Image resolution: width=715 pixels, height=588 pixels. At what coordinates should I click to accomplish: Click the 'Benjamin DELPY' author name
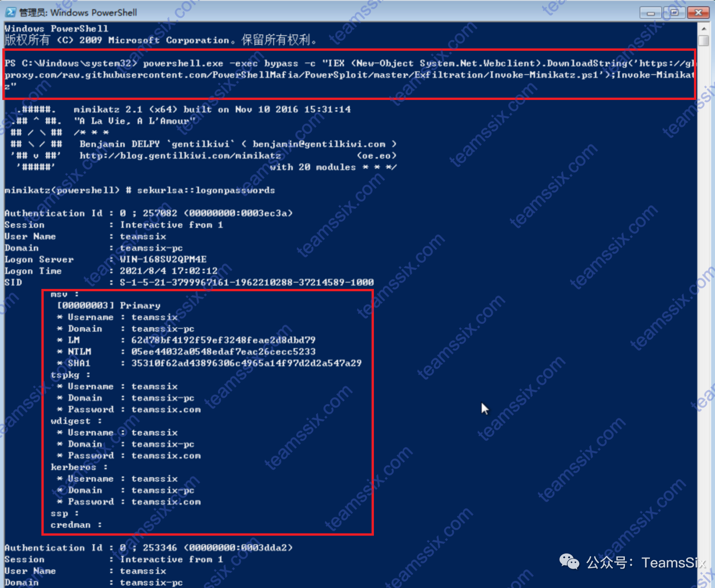click(120, 144)
